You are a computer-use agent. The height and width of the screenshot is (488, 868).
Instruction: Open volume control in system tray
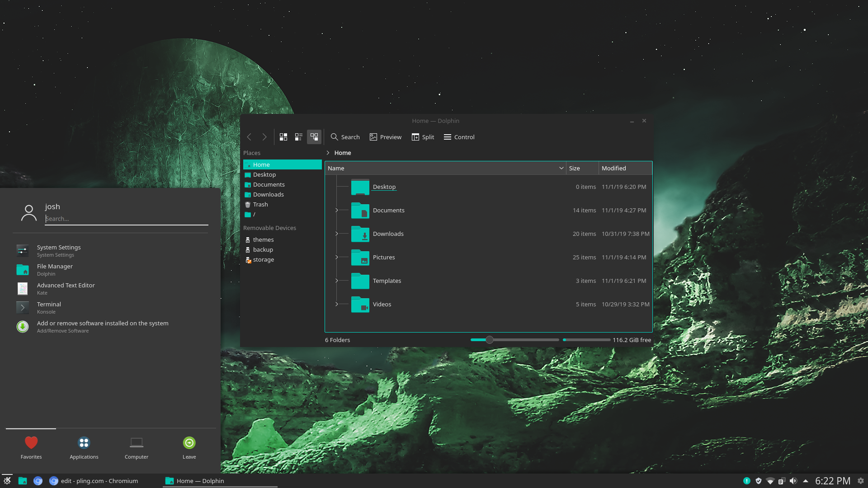793,481
